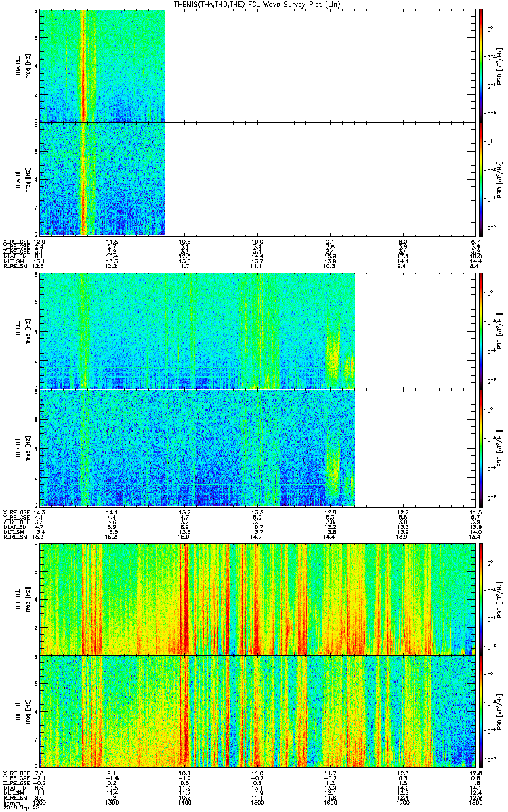Click the THA BL spectrogram data area
Image resolution: width=508 pixels, height=812 pixels.
pos(102,66)
